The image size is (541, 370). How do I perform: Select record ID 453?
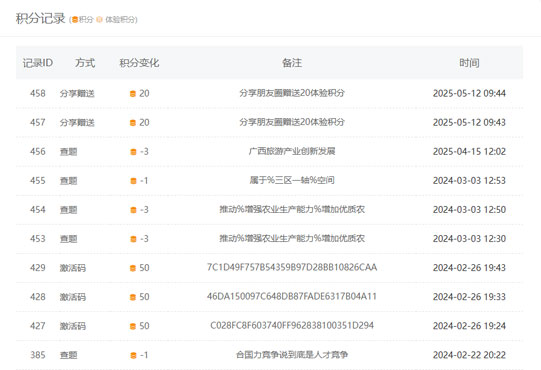click(x=38, y=238)
